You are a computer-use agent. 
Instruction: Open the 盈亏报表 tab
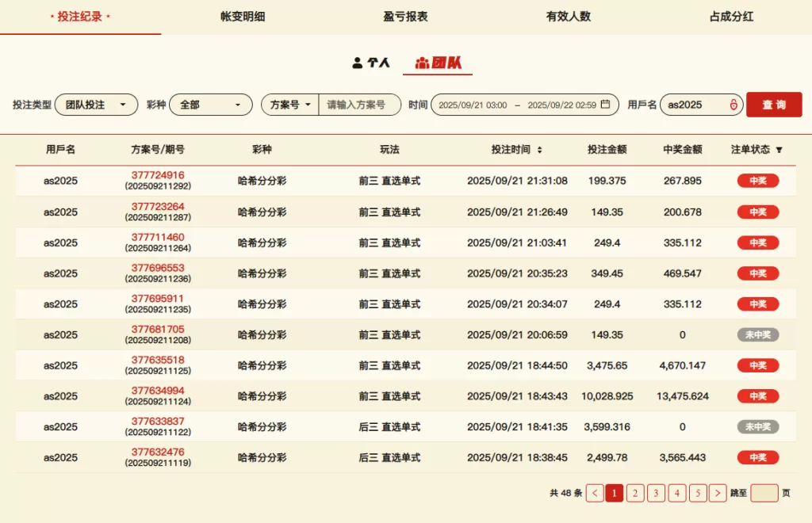tap(405, 17)
